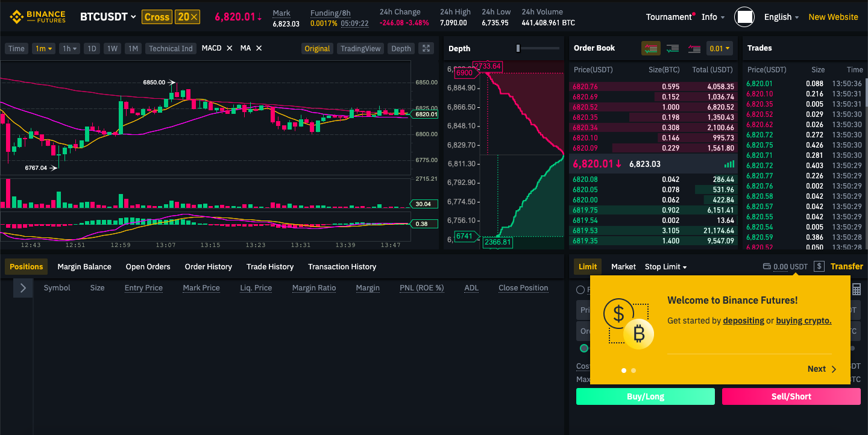Switch to TradingView chart mode
Screen dimensions: 868x435
tap(360, 48)
